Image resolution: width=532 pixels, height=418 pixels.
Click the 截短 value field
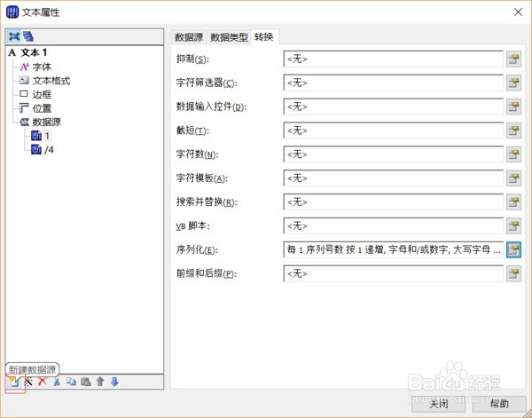click(393, 130)
